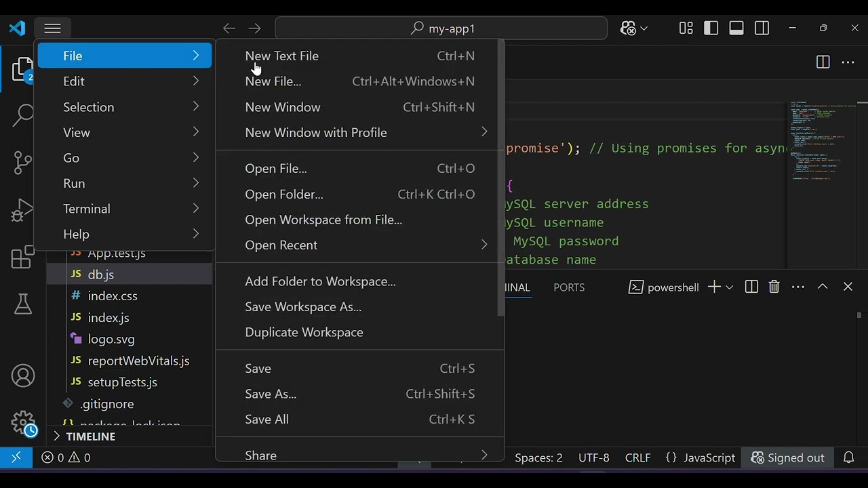Maximize the panel with the up chevron
Image resolution: width=868 pixels, height=488 pixels.
pyautogui.click(x=823, y=287)
